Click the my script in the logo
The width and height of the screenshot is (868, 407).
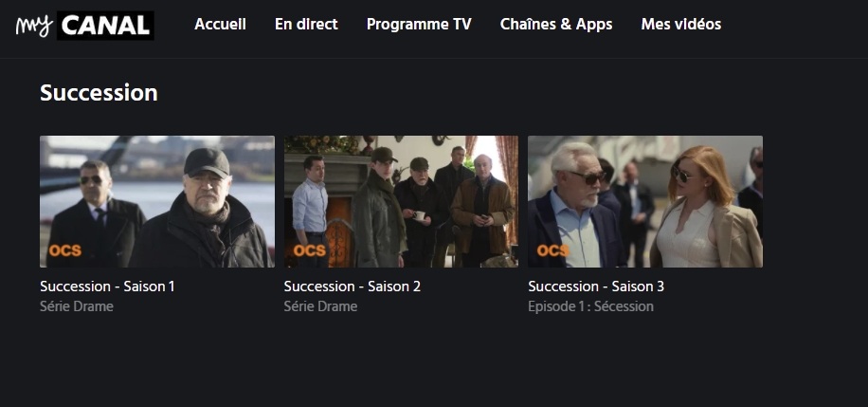pos(35,26)
